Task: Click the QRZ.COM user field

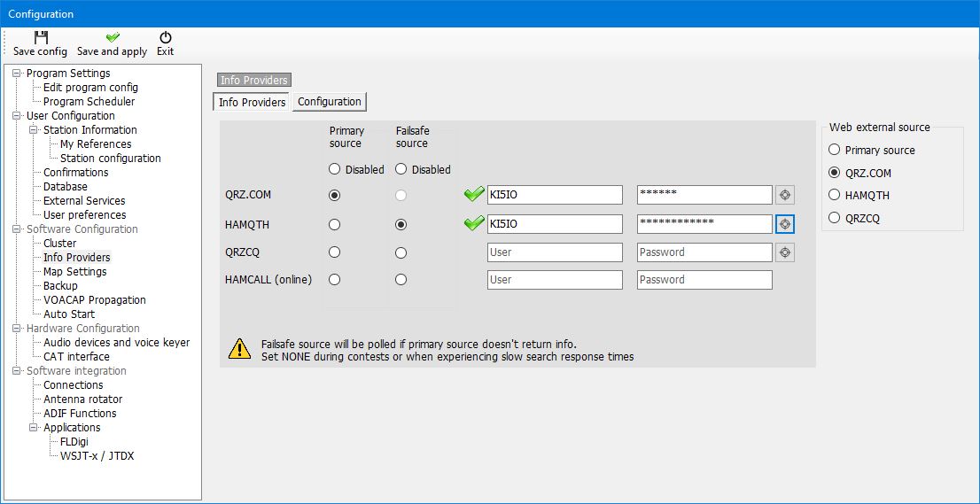Action: pyautogui.click(x=555, y=195)
